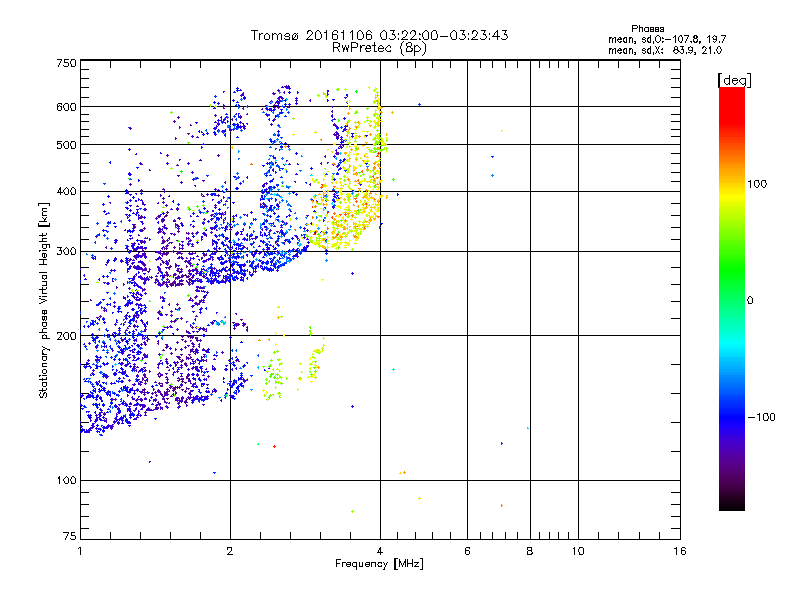Click the '0' colorbar tick label
The height and width of the screenshot is (600, 800).
750,301
